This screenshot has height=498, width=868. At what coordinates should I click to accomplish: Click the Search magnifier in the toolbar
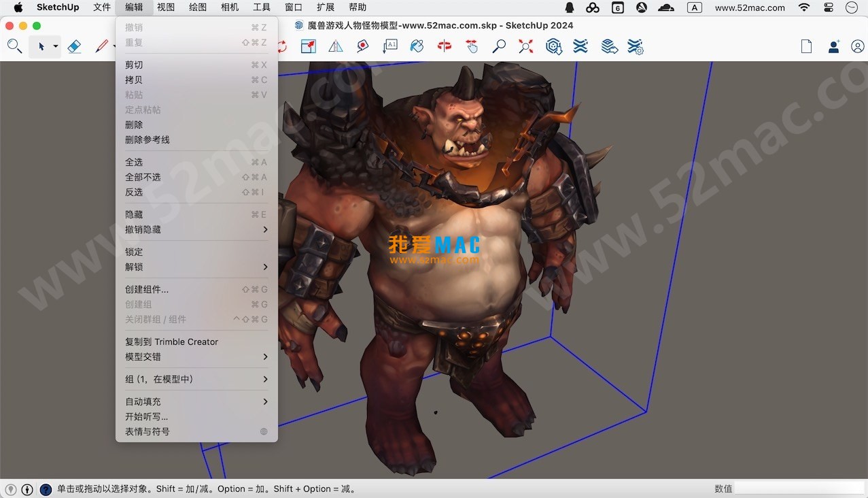click(14, 46)
